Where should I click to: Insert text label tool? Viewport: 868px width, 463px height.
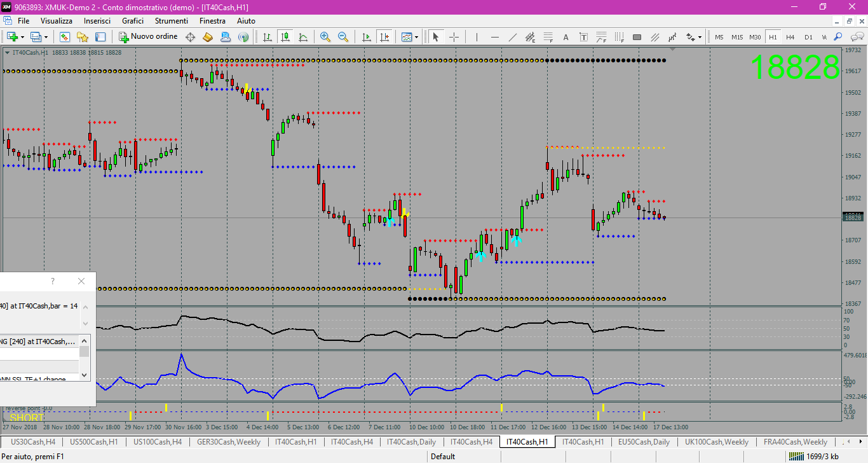(584, 37)
